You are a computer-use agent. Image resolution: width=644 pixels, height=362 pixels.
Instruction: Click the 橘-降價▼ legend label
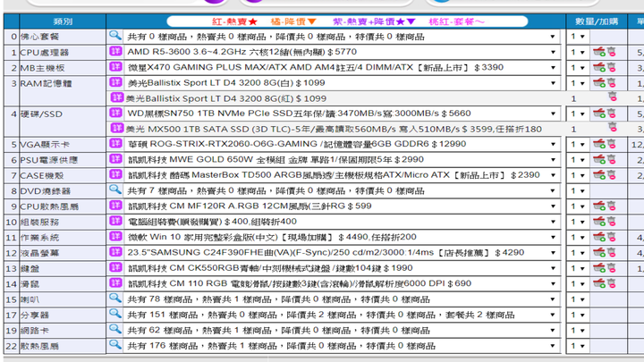click(x=293, y=21)
